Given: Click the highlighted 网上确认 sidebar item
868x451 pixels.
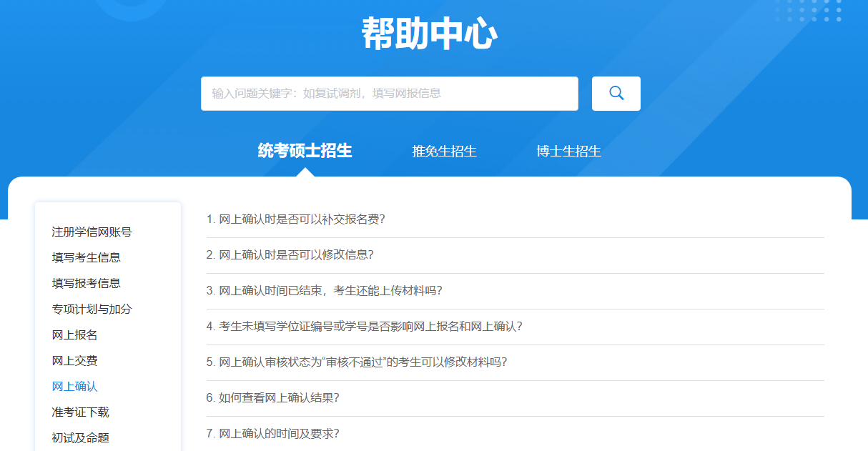Looking at the screenshot, I should (74, 387).
